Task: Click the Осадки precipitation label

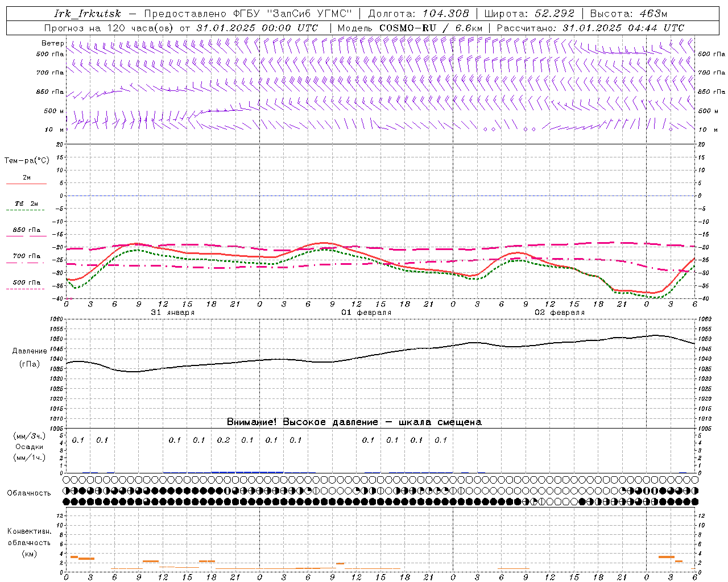Action: point(30,447)
